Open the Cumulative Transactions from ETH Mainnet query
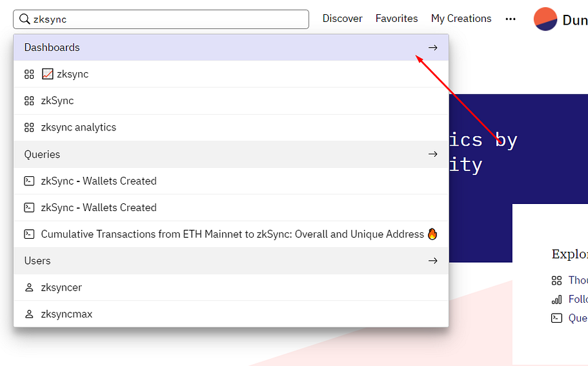 click(x=231, y=234)
